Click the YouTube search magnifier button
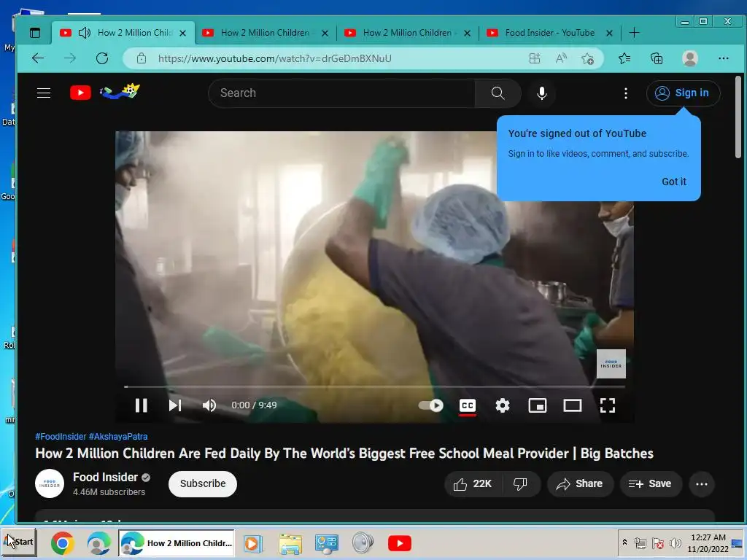 click(498, 93)
